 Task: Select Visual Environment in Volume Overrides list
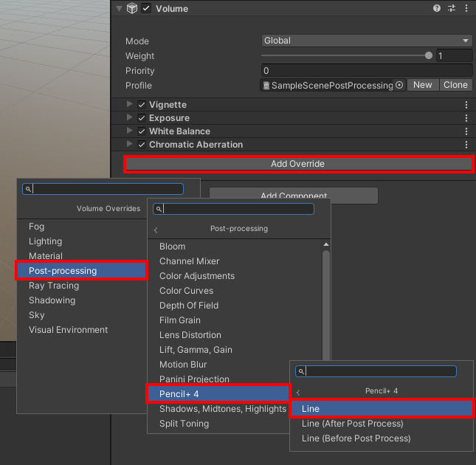[82, 330]
